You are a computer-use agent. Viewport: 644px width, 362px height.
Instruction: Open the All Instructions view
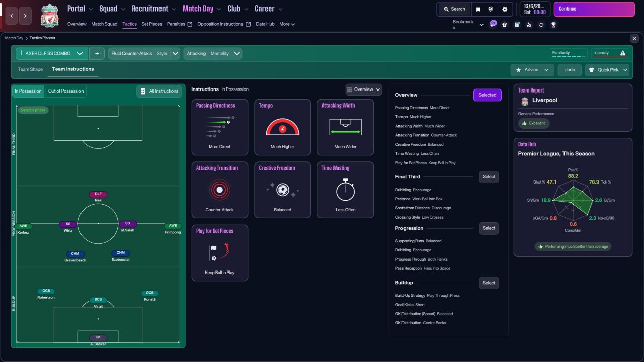tap(159, 91)
